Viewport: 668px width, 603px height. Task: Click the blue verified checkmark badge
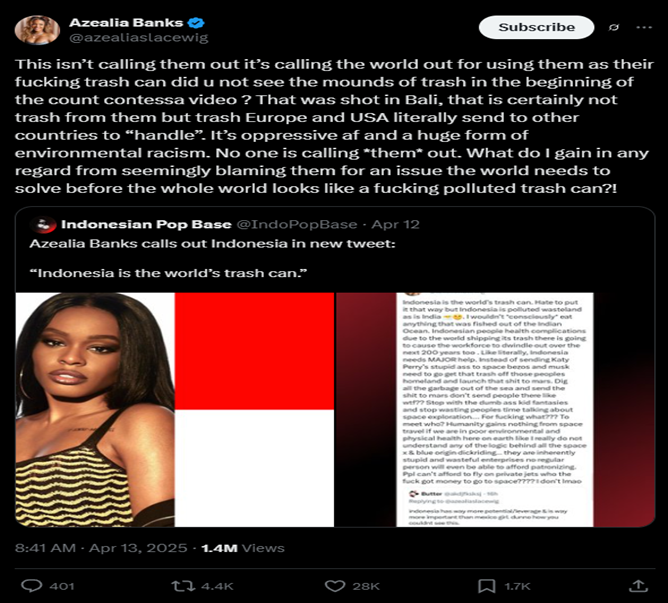click(196, 23)
